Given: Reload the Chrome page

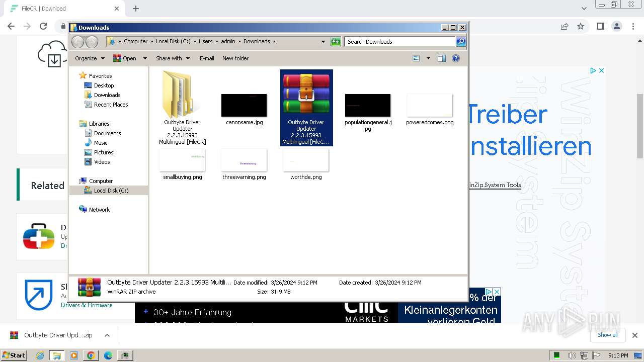Looking at the screenshot, I should [x=43, y=26].
